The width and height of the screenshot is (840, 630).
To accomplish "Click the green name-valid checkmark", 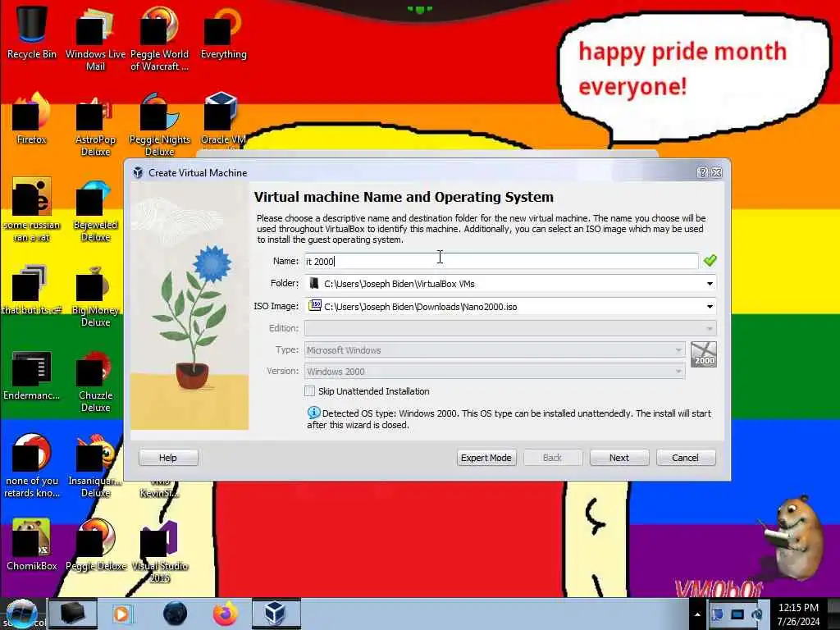I will coord(710,260).
